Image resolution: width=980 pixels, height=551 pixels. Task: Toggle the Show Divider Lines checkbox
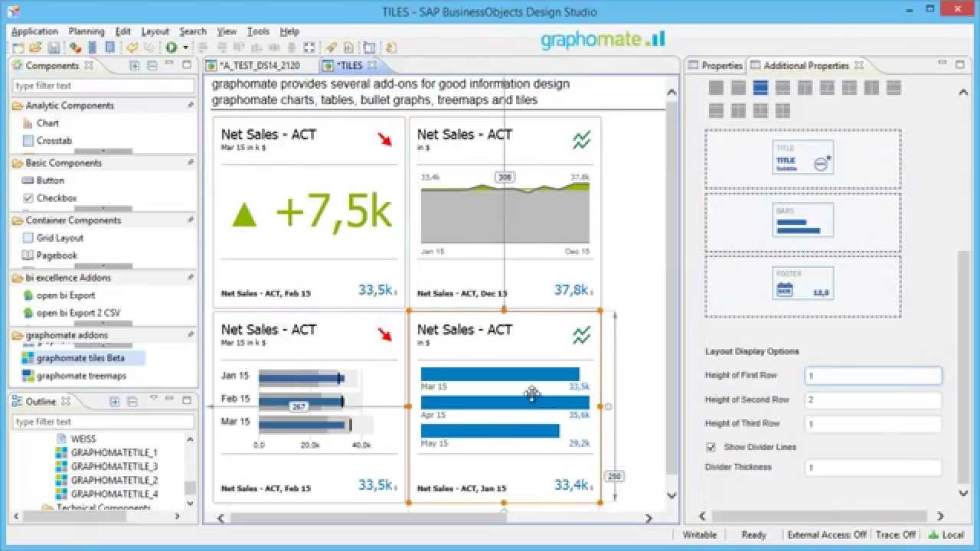pyautogui.click(x=710, y=447)
